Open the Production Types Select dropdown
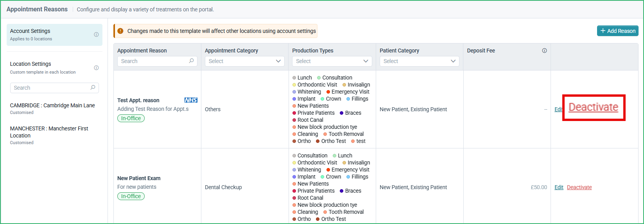The height and width of the screenshot is (224, 644). (332, 61)
